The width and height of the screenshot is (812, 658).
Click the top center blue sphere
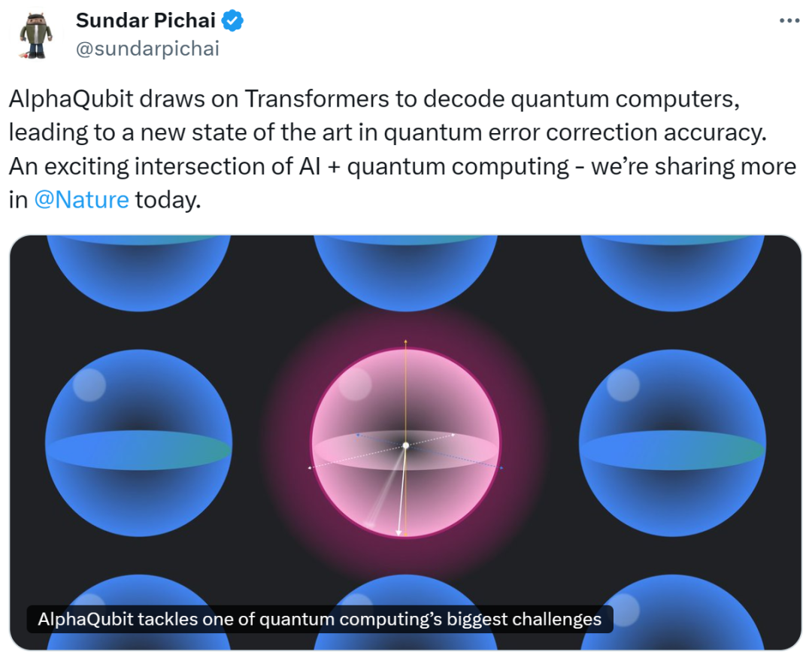[x=406, y=272]
